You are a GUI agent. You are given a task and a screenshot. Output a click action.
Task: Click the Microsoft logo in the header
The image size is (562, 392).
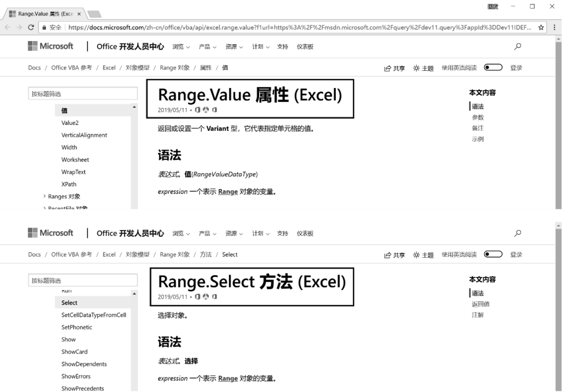click(50, 46)
